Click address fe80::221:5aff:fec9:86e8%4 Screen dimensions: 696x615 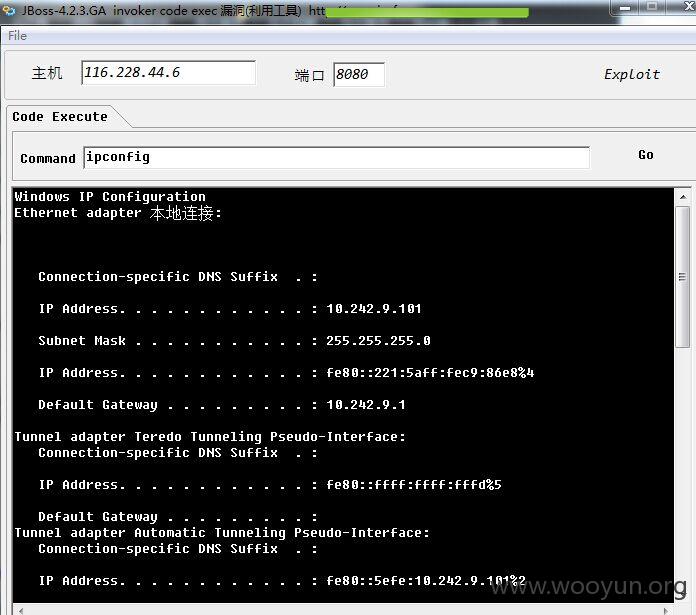tap(430, 372)
